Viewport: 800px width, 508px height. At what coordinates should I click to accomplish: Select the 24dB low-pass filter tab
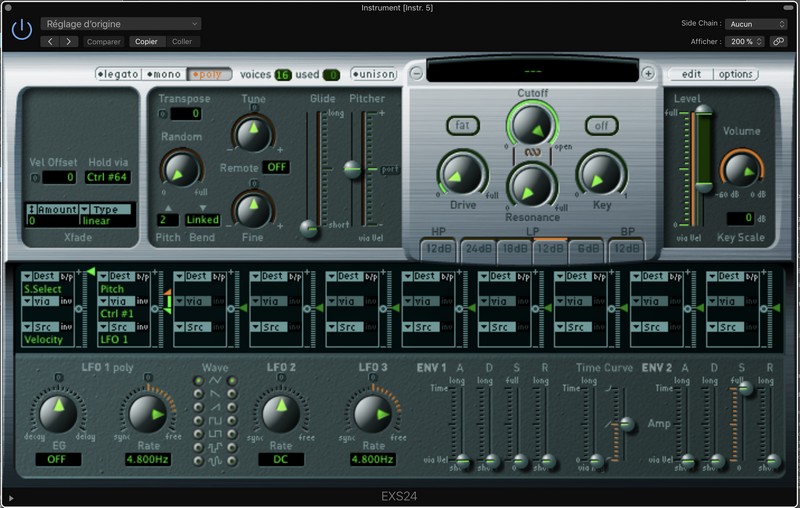pos(479,249)
